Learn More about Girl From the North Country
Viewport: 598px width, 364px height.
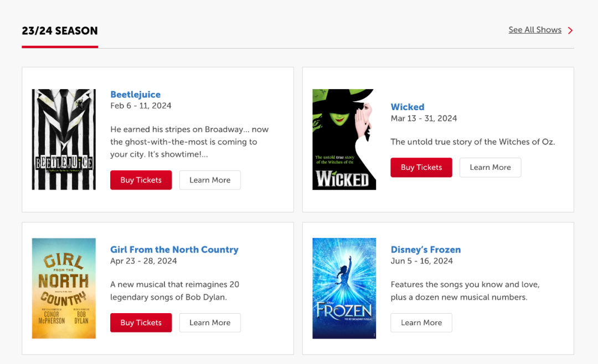(210, 323)
